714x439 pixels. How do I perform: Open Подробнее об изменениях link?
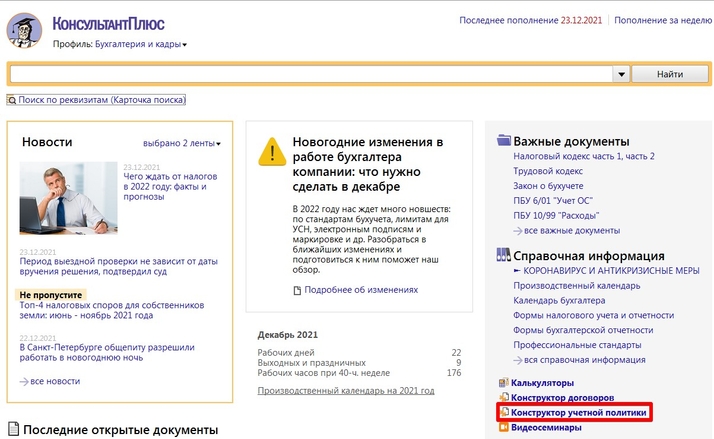coord(361,290)
